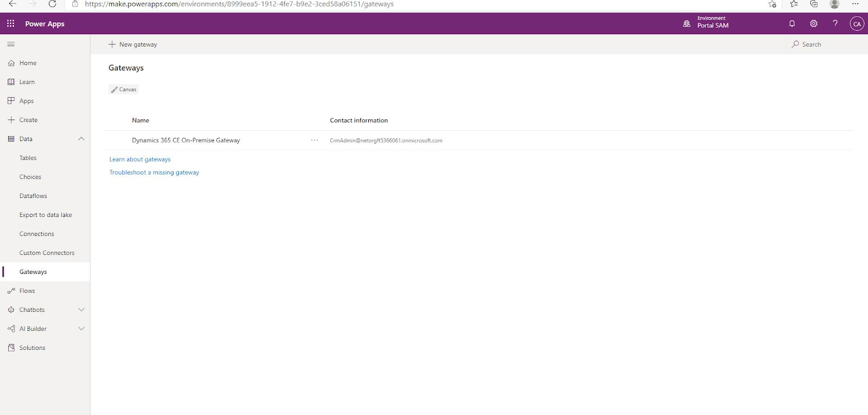Add page to favorites star icon
Screen dimensions: 868x415
click(x=773, y=4)
